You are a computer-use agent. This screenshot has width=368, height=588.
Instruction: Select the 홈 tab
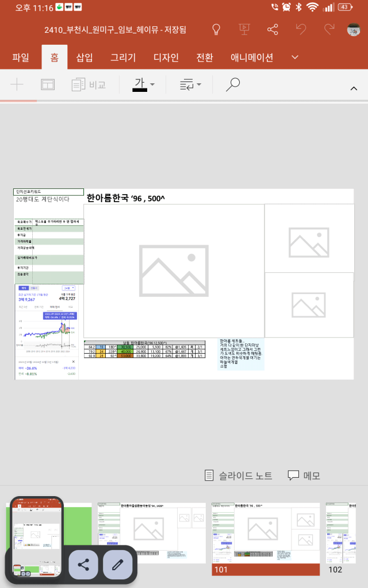tap(55, 57)
